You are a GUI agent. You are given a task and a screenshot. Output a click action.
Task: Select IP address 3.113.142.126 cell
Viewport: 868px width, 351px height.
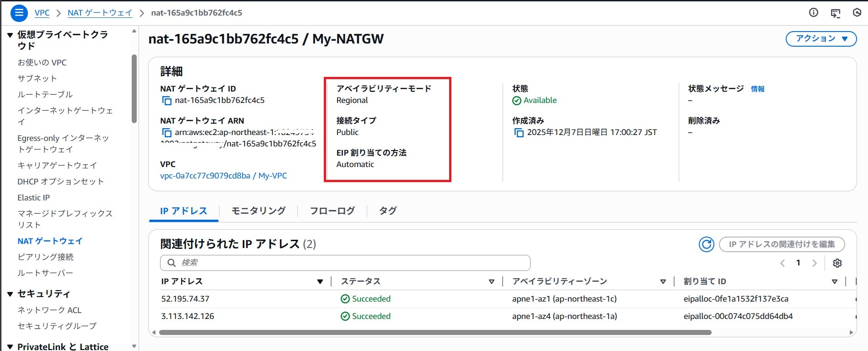(188, 316)
